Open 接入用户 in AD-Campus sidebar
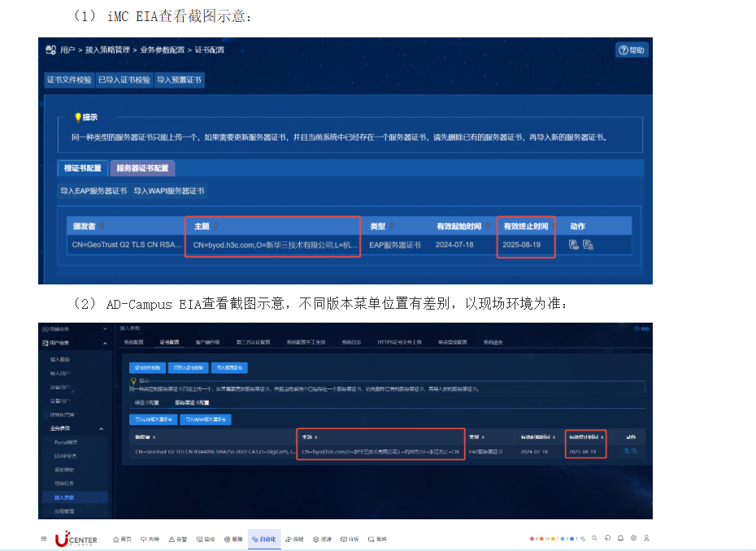756x551 pixels. [x=60, y=373]
